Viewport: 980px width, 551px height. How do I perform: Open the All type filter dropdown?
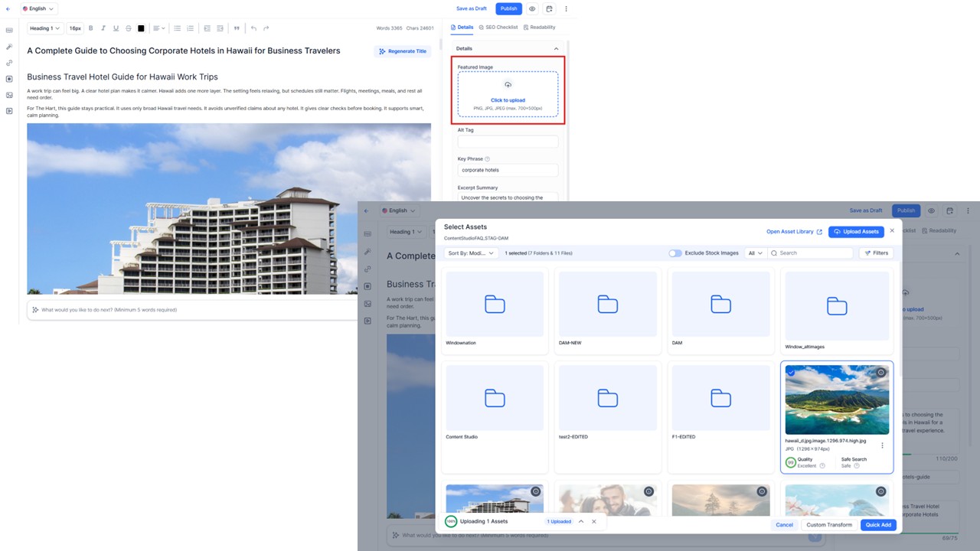pyautogui.click(x=756, y=253)
